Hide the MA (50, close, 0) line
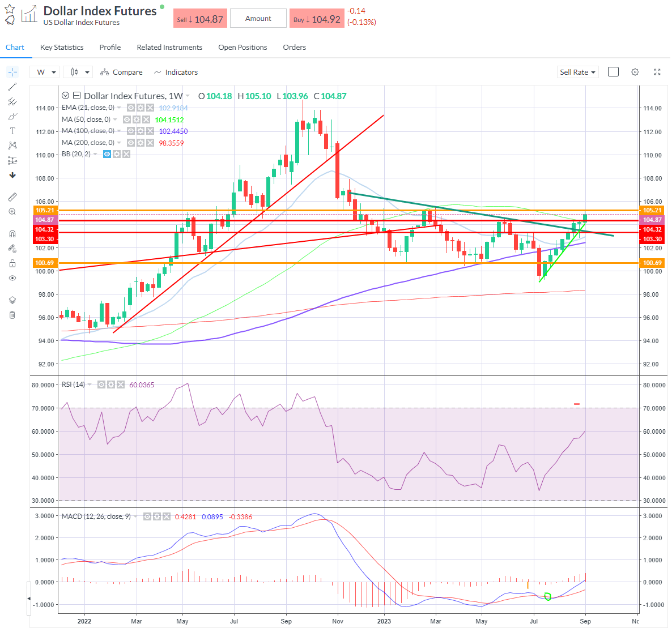672x628 pixels. coord(127,119)
